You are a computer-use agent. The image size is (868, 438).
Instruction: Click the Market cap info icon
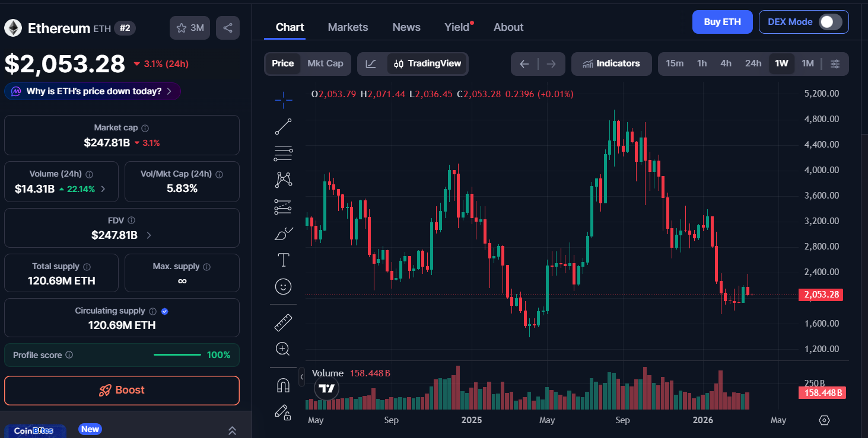[x=145, y=128]
